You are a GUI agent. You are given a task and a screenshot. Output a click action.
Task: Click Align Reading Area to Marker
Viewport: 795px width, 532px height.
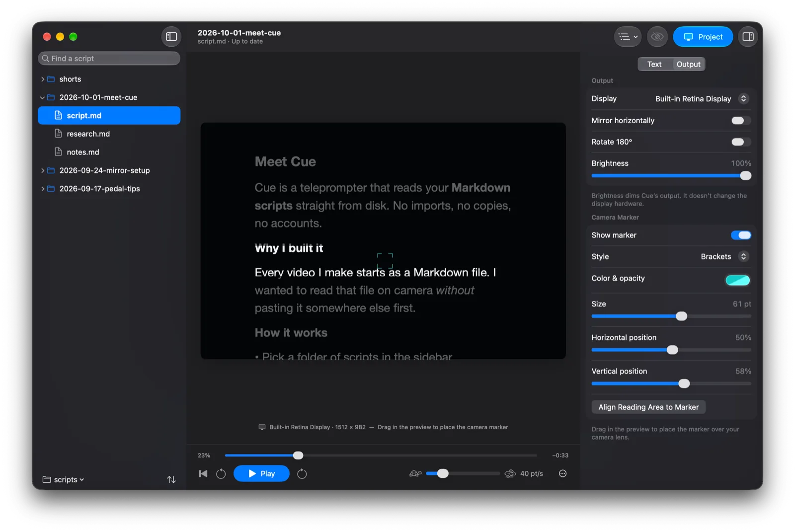(648, 407)
